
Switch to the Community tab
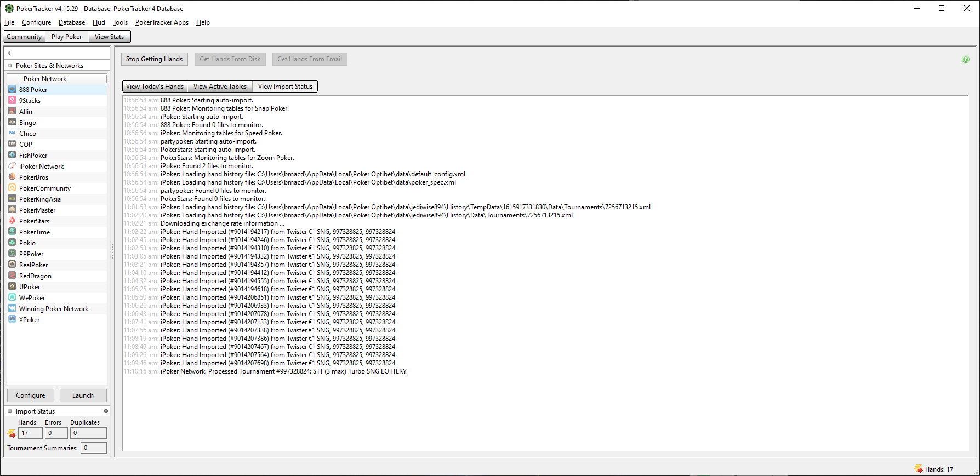(x=24, y=37)
